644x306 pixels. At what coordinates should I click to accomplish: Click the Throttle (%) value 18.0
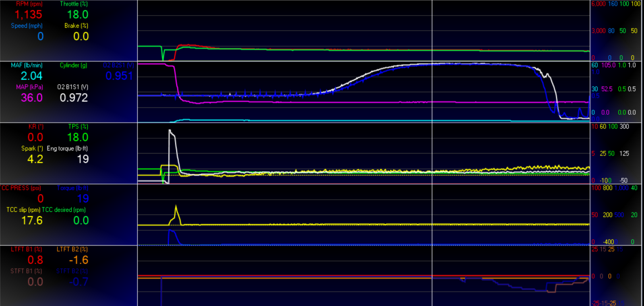point(77,14)
